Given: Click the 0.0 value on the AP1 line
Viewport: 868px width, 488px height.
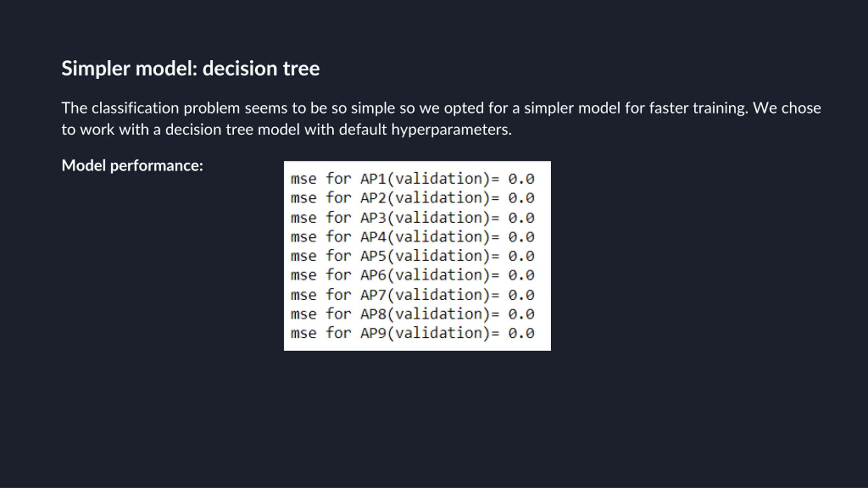Looking at the screenshot, I should tap(521, 179).
